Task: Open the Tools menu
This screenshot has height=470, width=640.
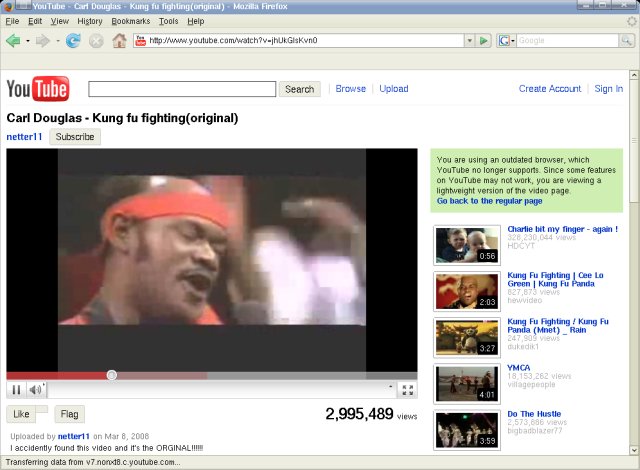Action: (x=169, y=21)
